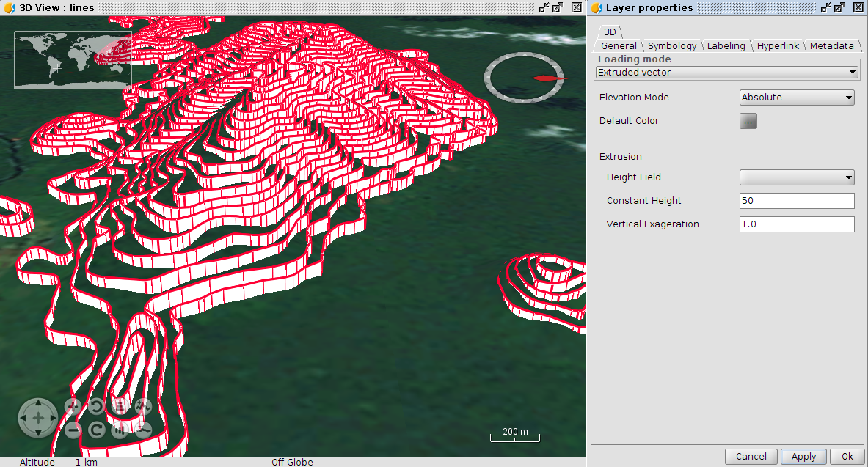Rotate the 3D view counterclockwise
Viewport: 868px width, 467px height.
click(96, 407)
